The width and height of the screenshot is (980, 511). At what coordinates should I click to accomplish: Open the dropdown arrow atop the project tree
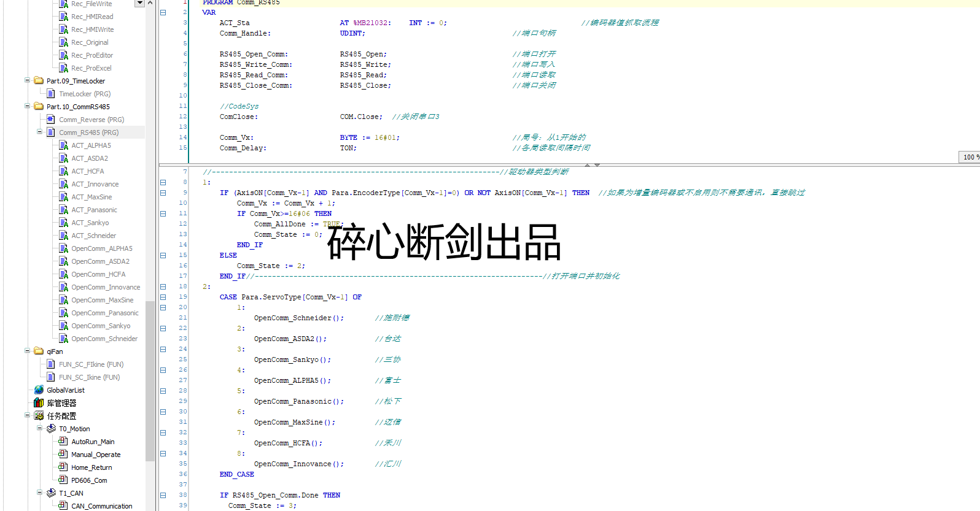139,3
